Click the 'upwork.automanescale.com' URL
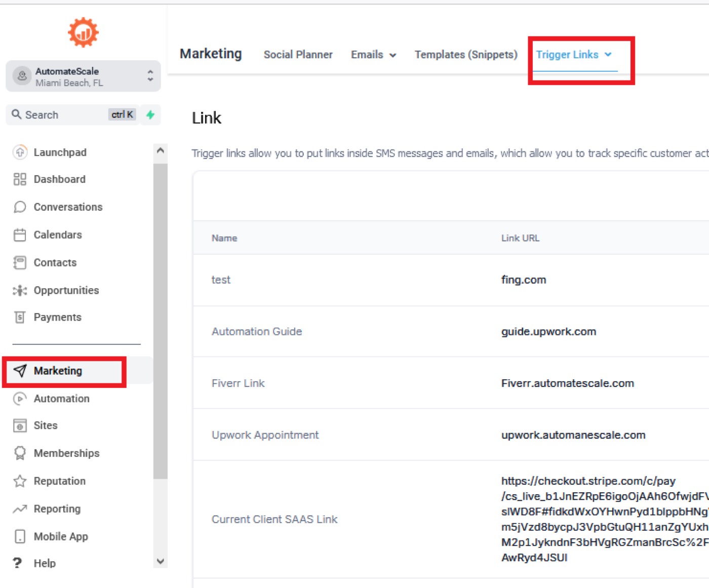Viewport: 709px width, 588px height. [573, 435]
